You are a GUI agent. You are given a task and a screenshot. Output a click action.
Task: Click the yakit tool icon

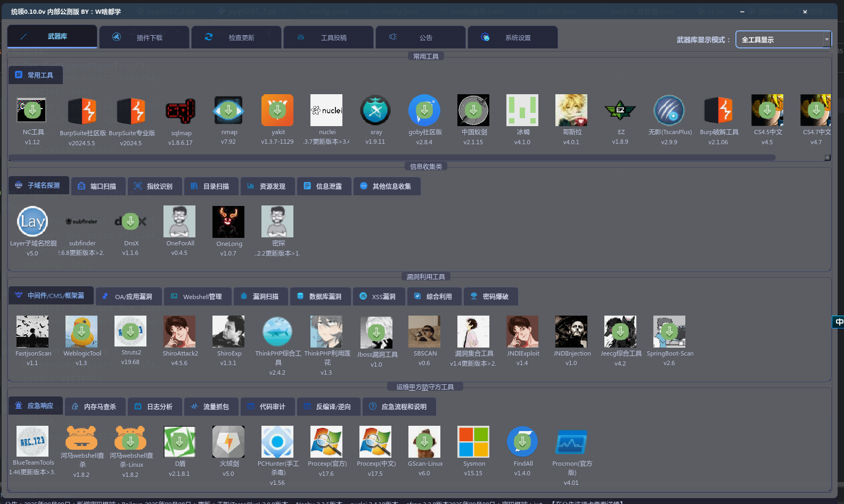[277, 110]
